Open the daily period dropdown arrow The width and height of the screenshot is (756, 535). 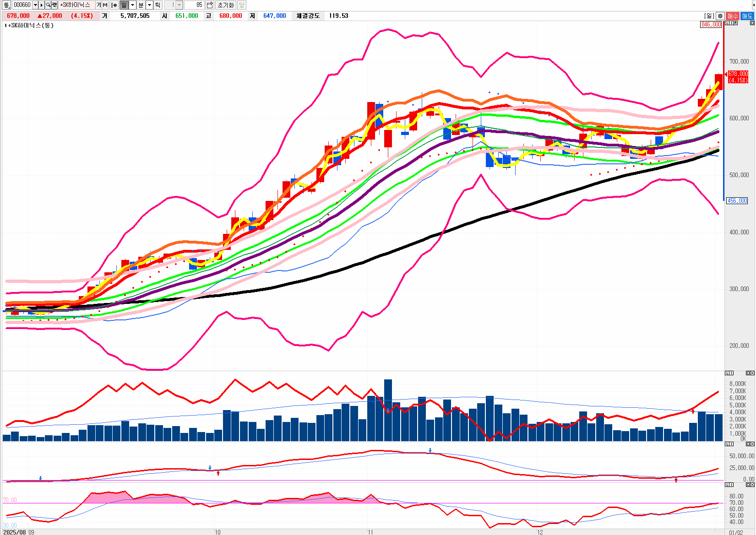click(x=132, y=5)
